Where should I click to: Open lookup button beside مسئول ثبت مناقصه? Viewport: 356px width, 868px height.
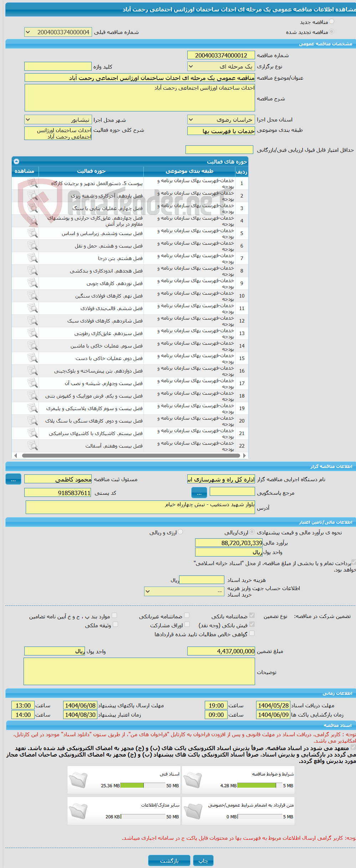point(14,479)
